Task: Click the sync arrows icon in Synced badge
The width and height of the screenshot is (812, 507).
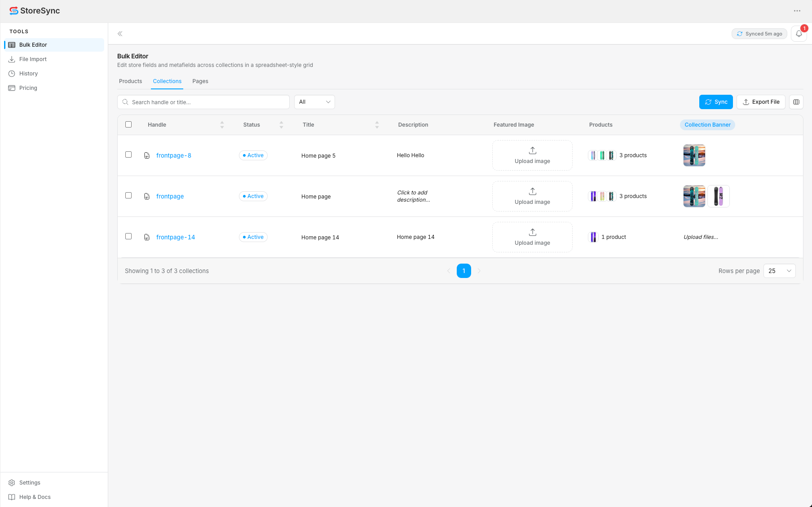Action: (x=740, y=34)
